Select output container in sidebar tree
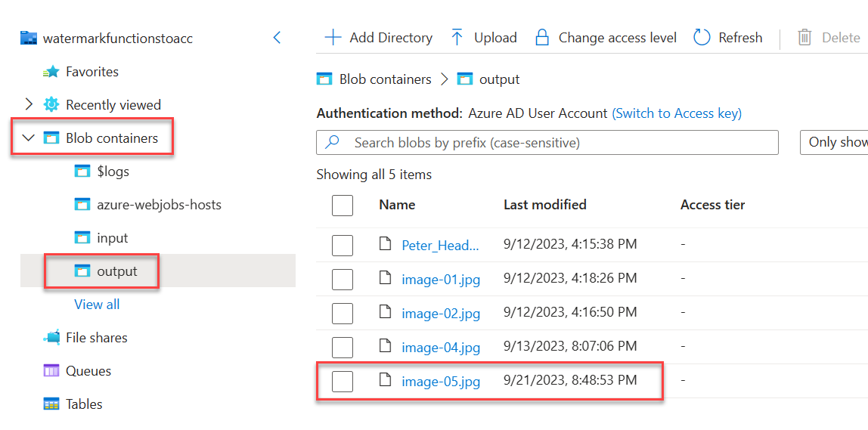Viewport: 868px width, 430px height. click(x=116, y=271)
